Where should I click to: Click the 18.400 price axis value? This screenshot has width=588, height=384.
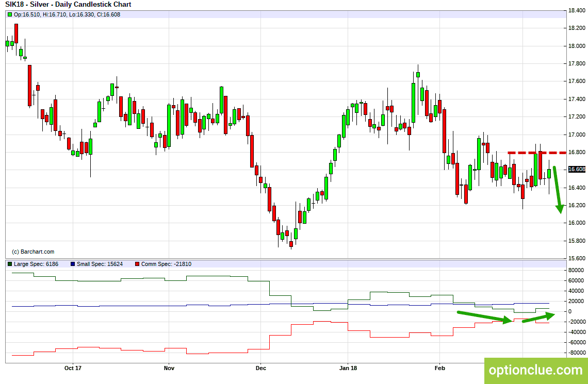click(577, 10)
